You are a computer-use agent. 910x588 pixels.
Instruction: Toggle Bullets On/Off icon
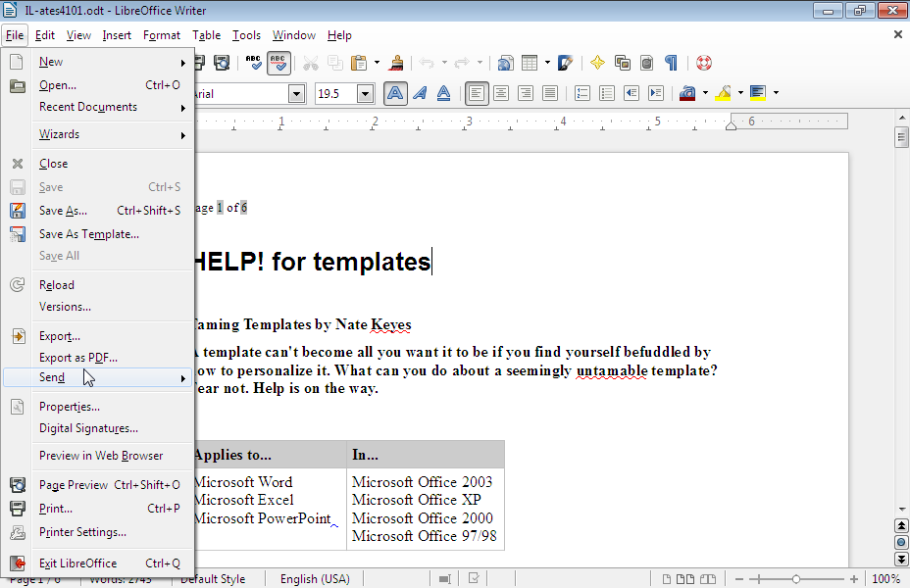click(x=606, y=93)
